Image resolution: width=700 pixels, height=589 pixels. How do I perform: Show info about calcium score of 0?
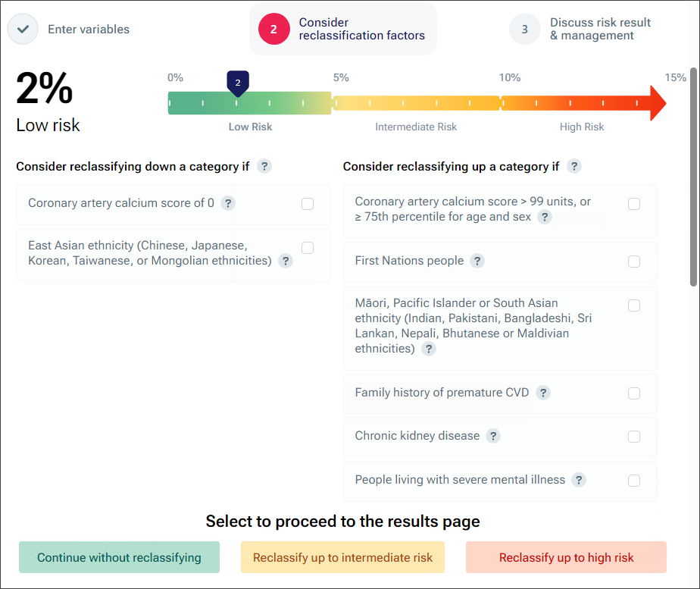click(x=228, y=203)
